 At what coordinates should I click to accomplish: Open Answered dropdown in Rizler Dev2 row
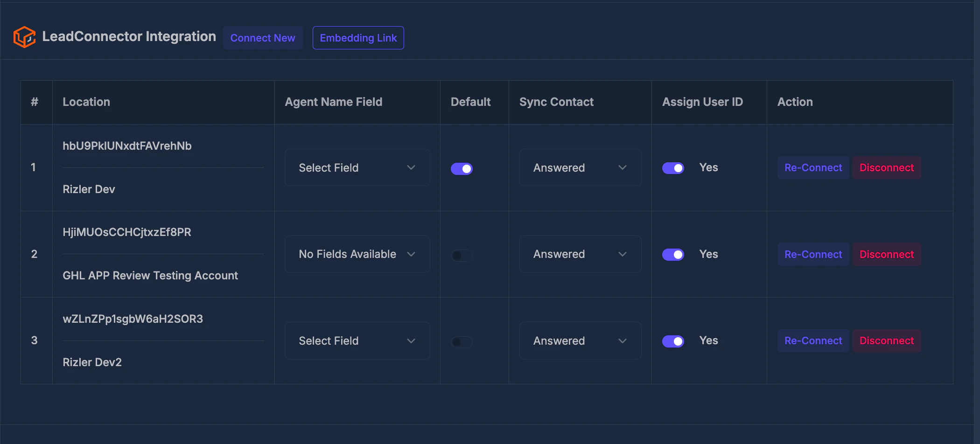point(580,340)
